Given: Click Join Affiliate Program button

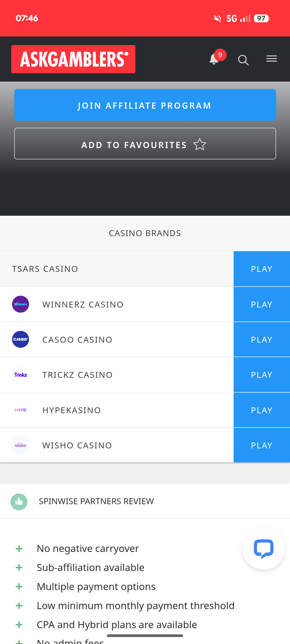Looking at the screenshot, I should (145, 105).
